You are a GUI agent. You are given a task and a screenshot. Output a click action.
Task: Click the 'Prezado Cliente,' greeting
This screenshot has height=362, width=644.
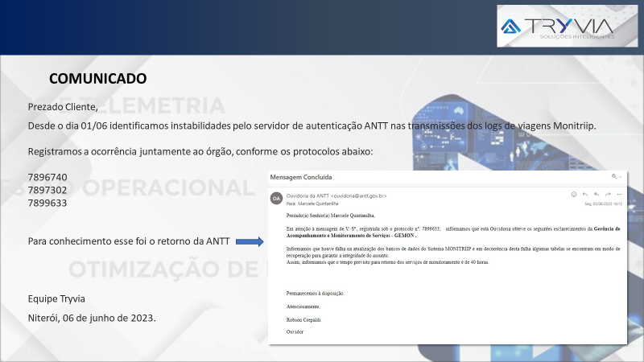point(63,107)
